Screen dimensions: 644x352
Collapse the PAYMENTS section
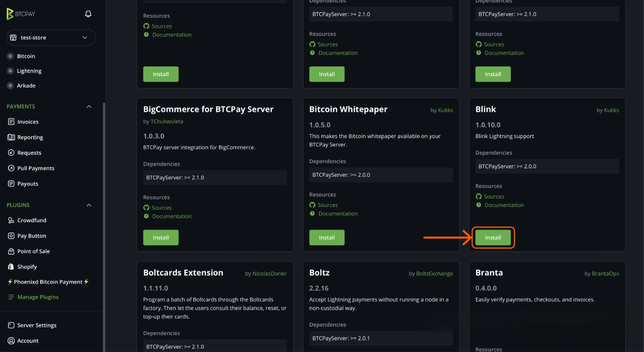click(x=89, y=106)
